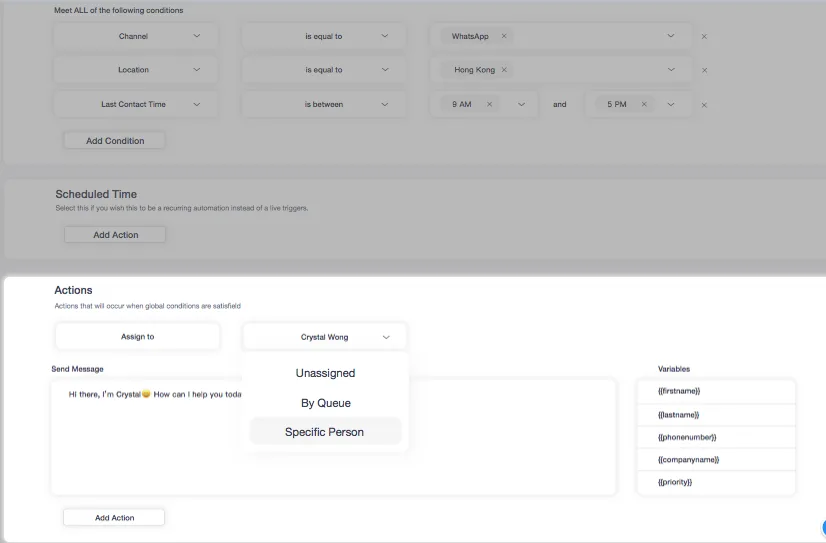The image size is (826, 543).
Task: Delete the Channel condition row
Action: pyautogui.click(x=704, y=37)
